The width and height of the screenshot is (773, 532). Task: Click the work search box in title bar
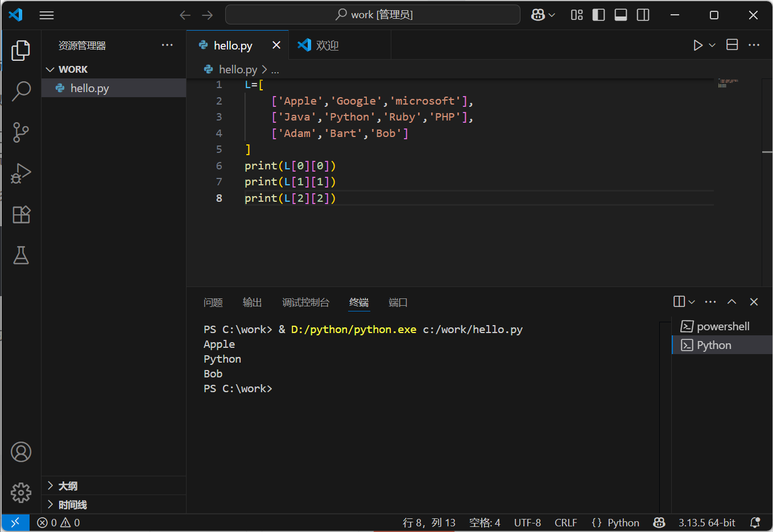(373, 14)
